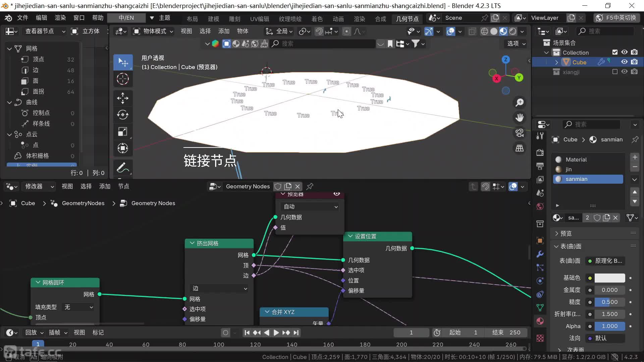Click the pan view hand icon
This screenshot has width=644, height=362.
coord(520,118)
